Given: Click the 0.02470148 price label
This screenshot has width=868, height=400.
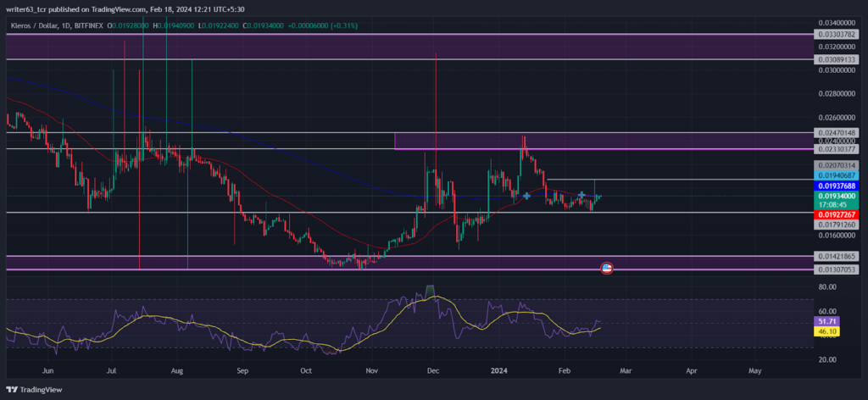Looking at the screenshot, I should tap(836, 133).
